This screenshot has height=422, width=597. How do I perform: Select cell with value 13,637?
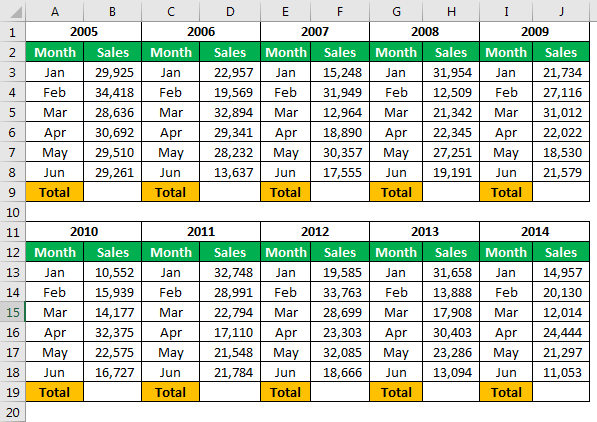point(230,172)
